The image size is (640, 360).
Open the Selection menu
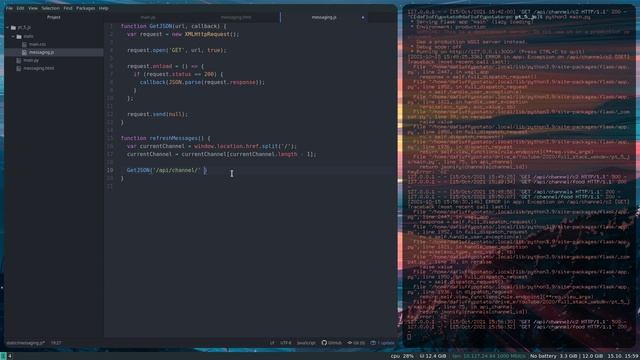tap(51, 8)
